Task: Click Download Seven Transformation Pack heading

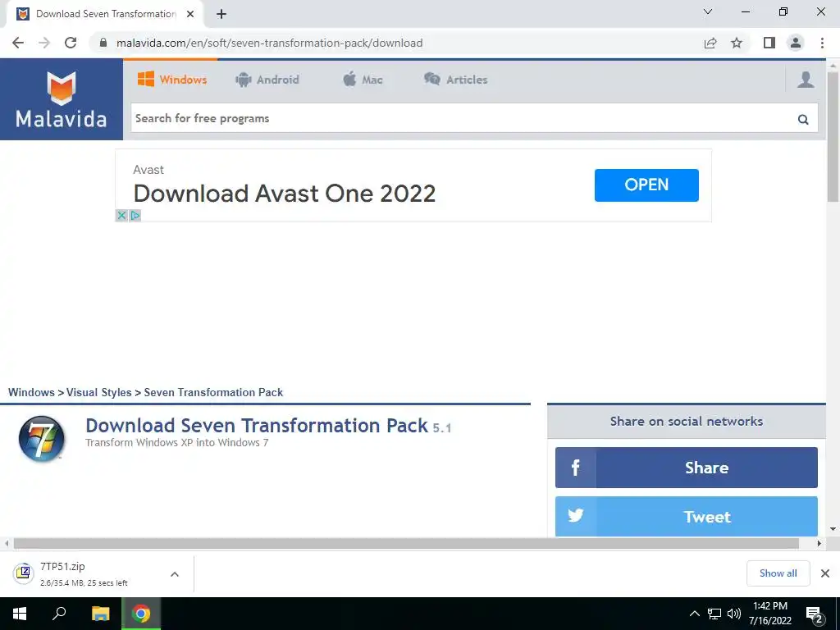Action: [x=257, y=426]
